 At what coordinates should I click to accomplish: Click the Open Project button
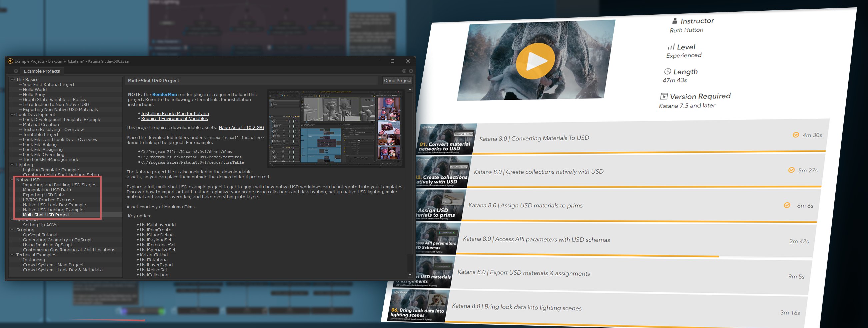click(x=397, y=81)
